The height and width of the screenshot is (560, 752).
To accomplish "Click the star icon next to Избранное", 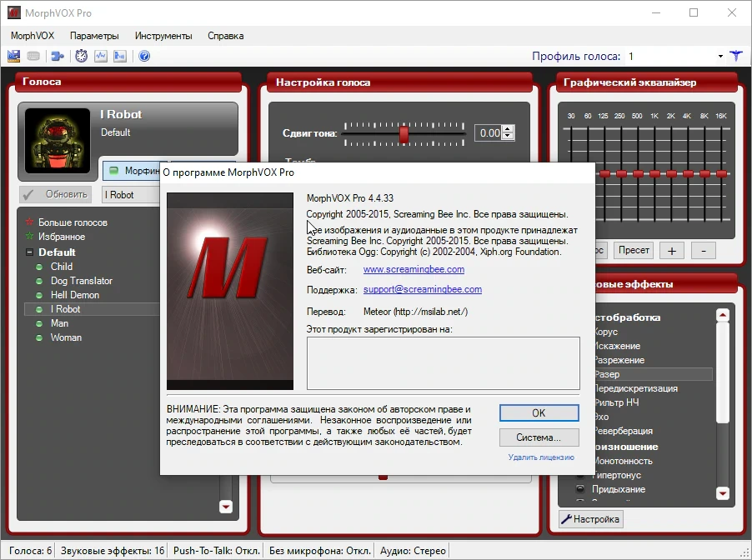I will 30,236.
